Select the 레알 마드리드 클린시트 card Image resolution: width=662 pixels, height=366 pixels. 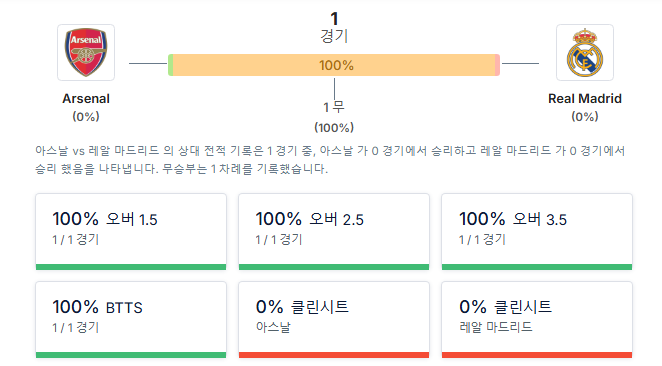[x=537, y=320]
